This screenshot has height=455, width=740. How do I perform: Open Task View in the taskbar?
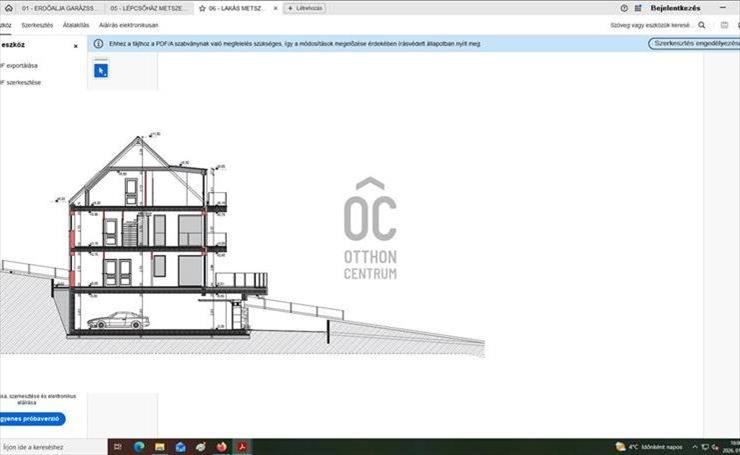pyautogui.click(x=118, y=447)
